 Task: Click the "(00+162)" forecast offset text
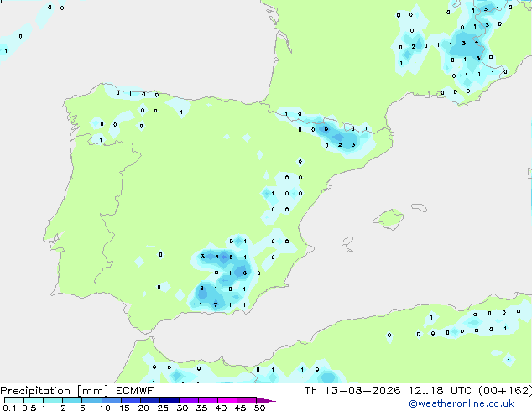click(x=505, y=391)
